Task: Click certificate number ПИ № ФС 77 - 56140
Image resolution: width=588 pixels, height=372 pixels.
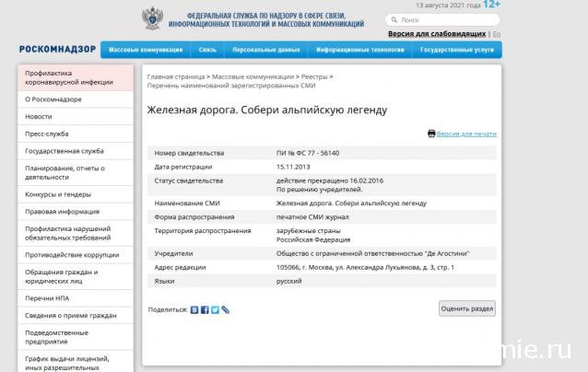Action: point(308,153)
